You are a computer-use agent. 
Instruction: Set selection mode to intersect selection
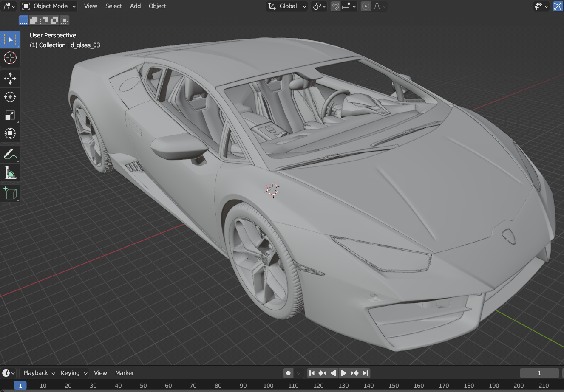(x=65, y=20)
